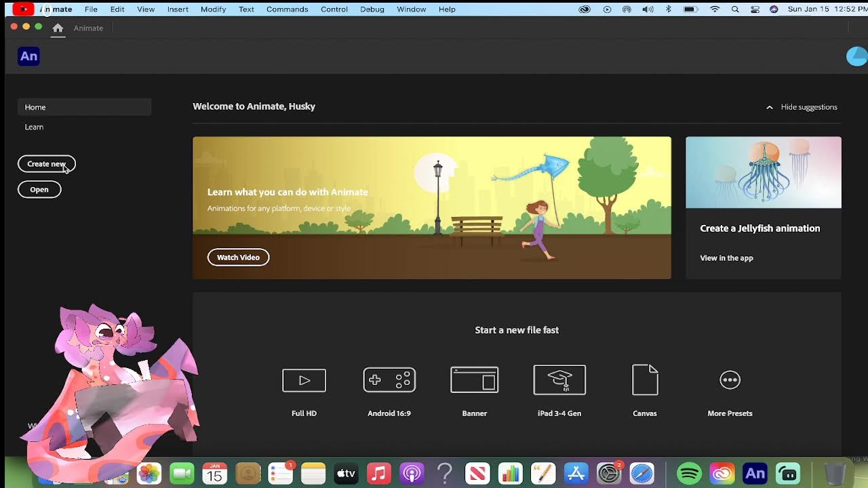Viewport: 868px width, 488px height.
Task: Open the Modify menu
Action: 213,9
